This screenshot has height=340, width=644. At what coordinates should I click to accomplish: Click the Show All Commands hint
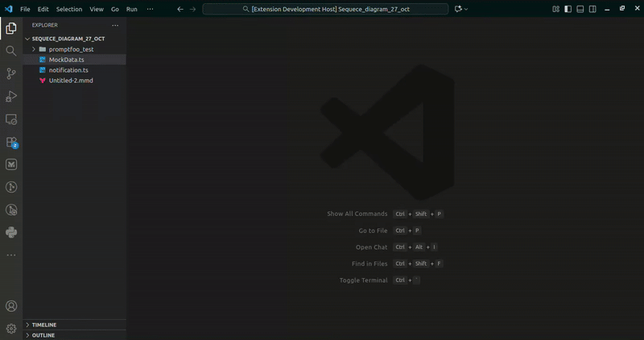coord(357,214)
